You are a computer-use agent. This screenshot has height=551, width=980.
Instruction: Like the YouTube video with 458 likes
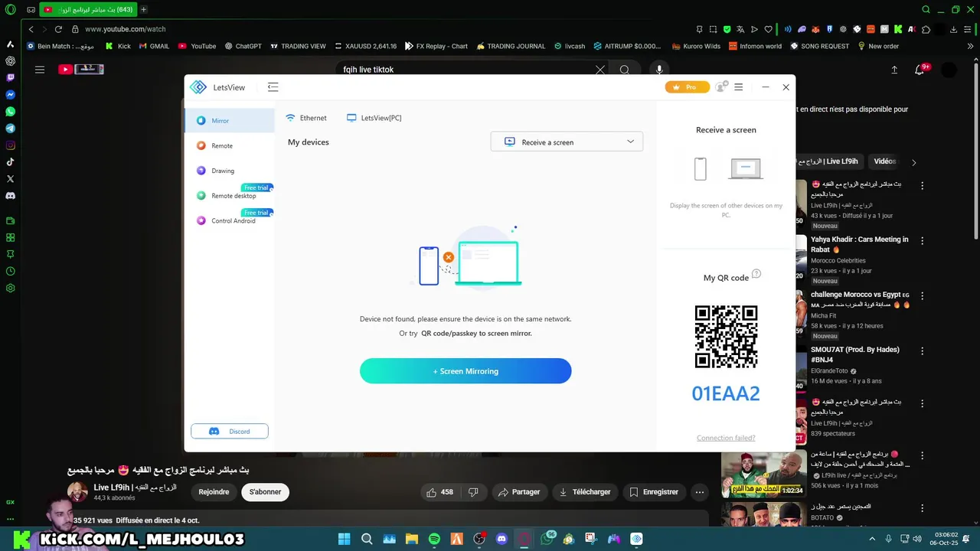(439, 492)
